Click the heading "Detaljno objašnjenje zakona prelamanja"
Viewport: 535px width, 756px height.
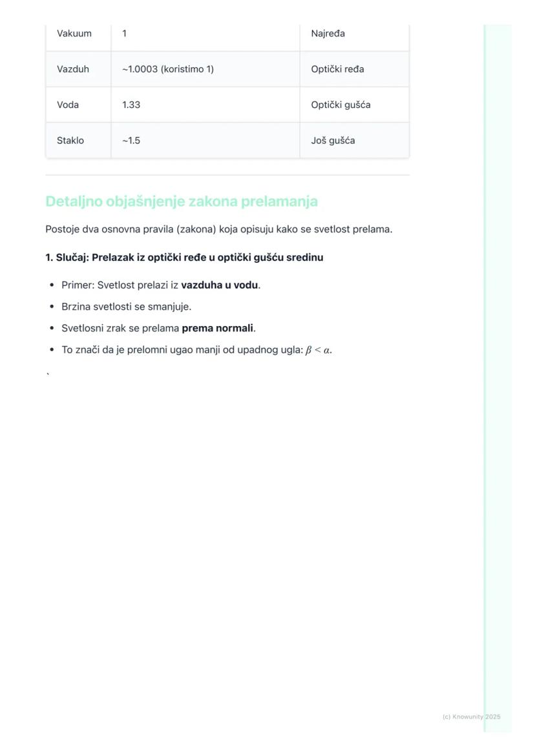pyautogui.click(x=182, y=201)
